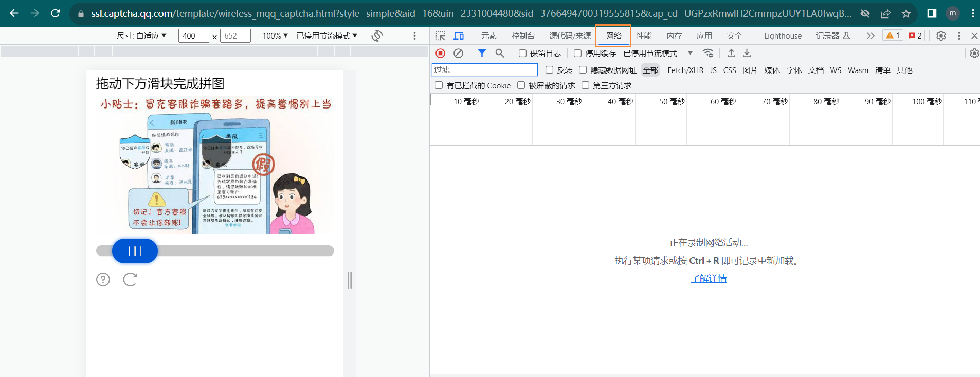Click the browser forward arrow
Image resolution: width=980 pixels, height=377 pixels.
pos(34,13)
